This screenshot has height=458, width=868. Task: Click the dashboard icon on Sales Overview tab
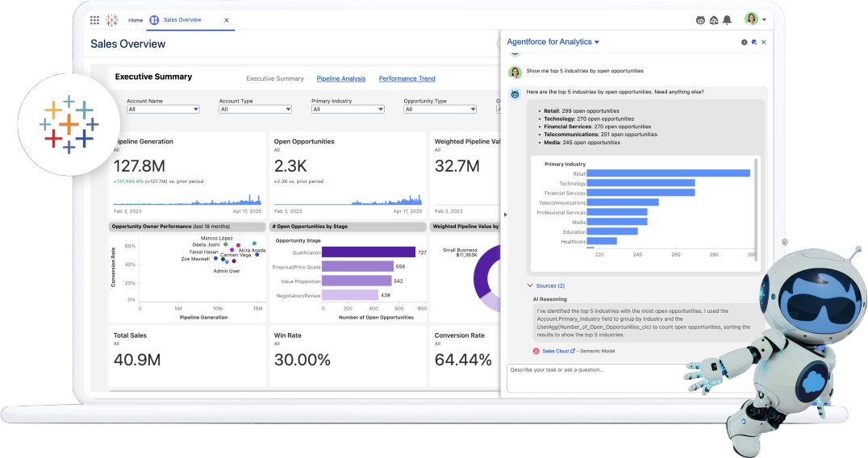click(x=154, y=20)
